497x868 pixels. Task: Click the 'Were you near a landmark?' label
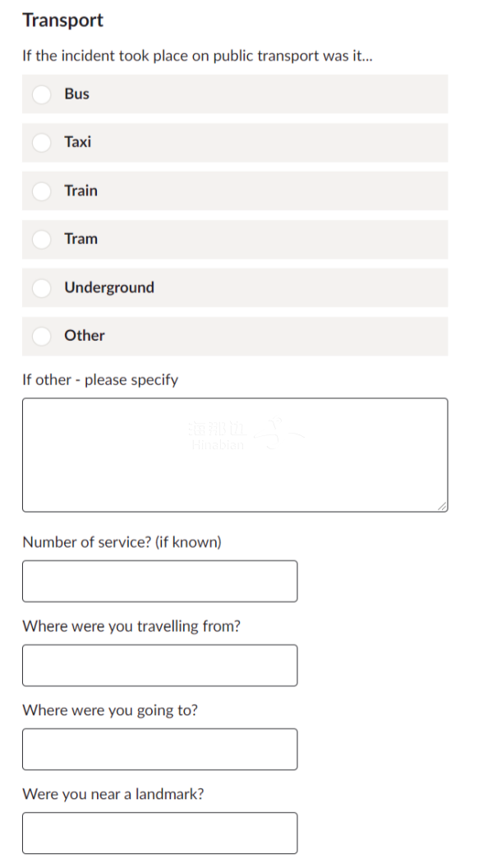(x=113, y=794)
